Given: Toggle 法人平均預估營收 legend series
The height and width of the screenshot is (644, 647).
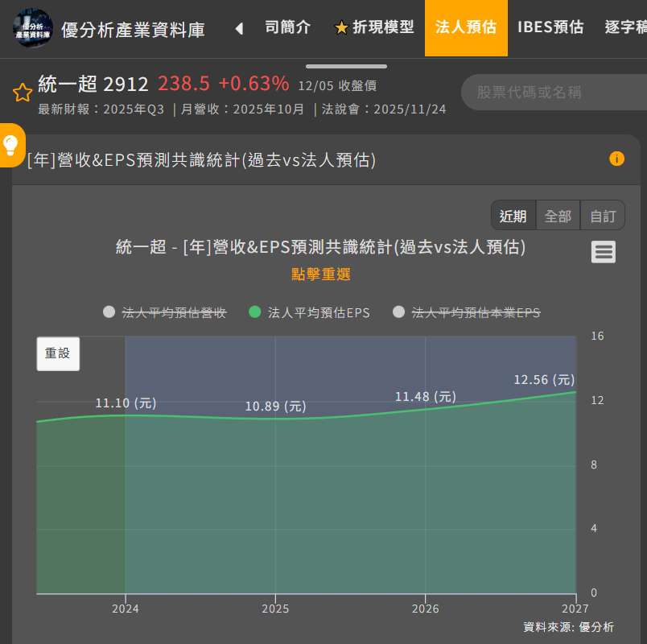Looking at the screenshot, I should [x=165, y=312].
